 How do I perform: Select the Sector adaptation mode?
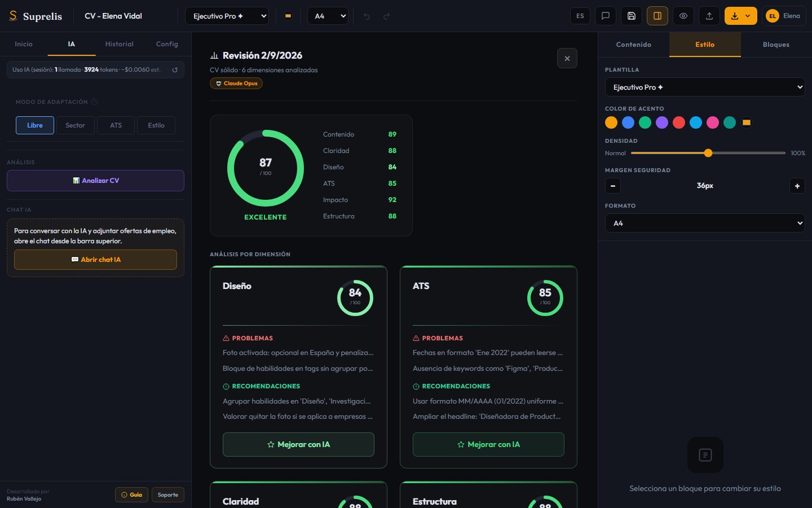pyautogui.click(x=75, y=125)
